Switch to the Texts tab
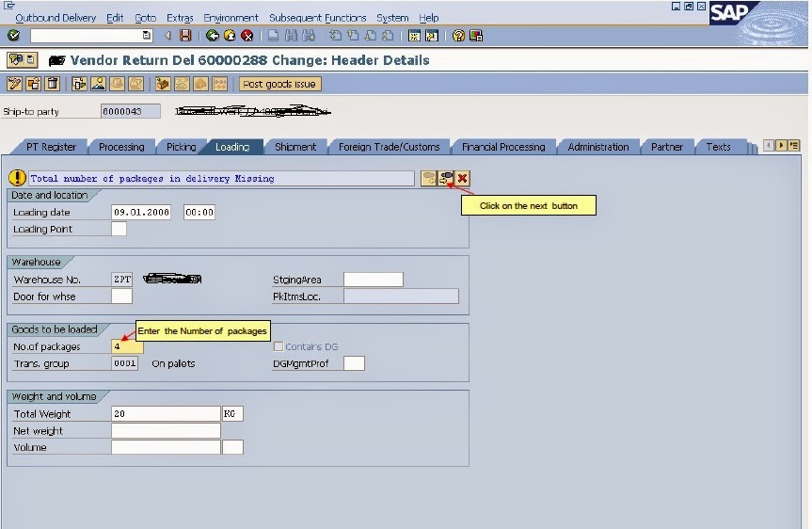The height and width of the screenshot is (529, 812). click(718, 147)
